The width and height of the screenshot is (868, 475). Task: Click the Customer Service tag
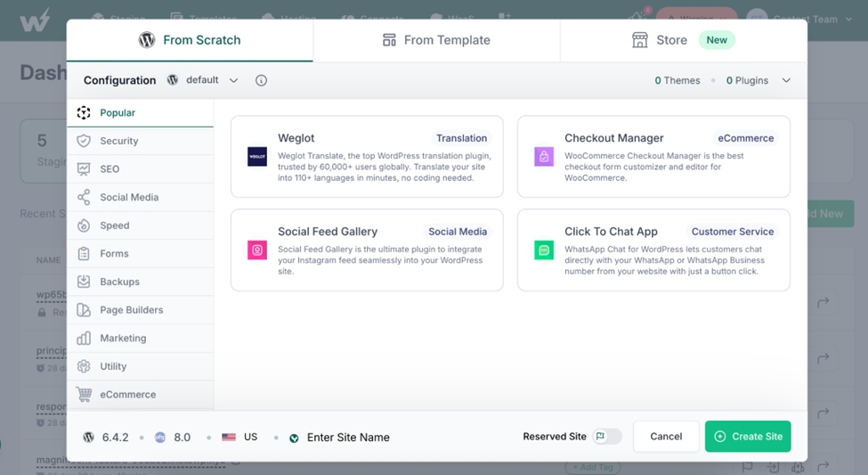coord(733,232)
